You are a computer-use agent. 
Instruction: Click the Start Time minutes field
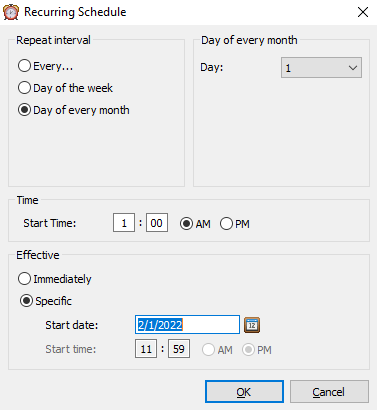tap(157, 223)
